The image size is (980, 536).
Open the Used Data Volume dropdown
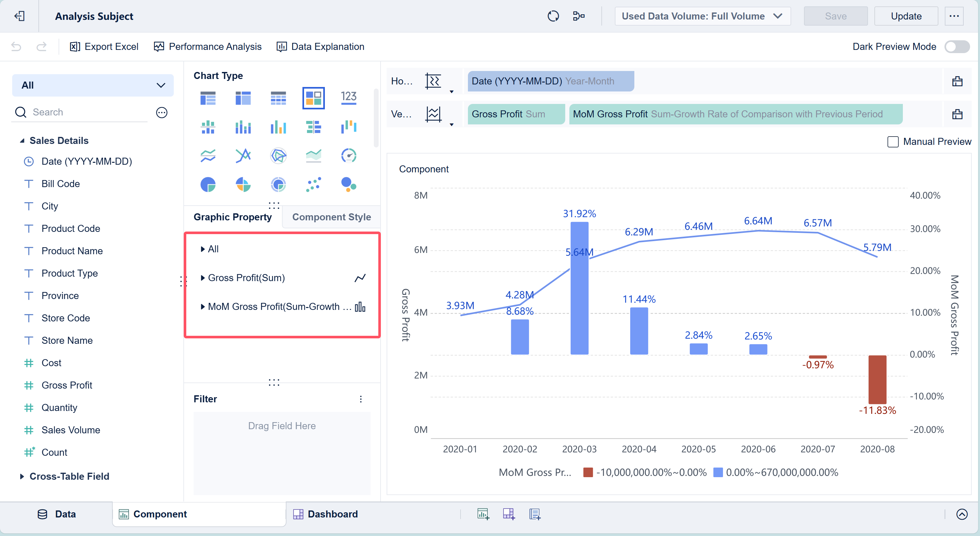click(702, 16)
